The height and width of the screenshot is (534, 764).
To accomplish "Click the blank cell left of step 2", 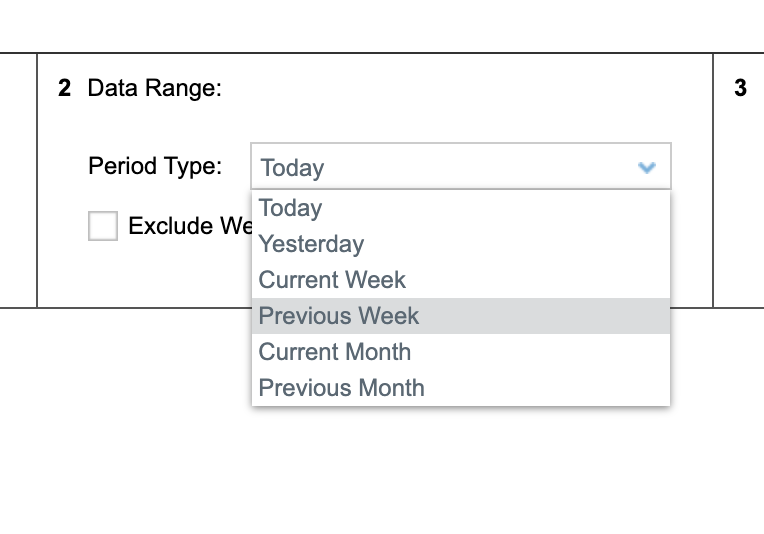I will 18,180.
